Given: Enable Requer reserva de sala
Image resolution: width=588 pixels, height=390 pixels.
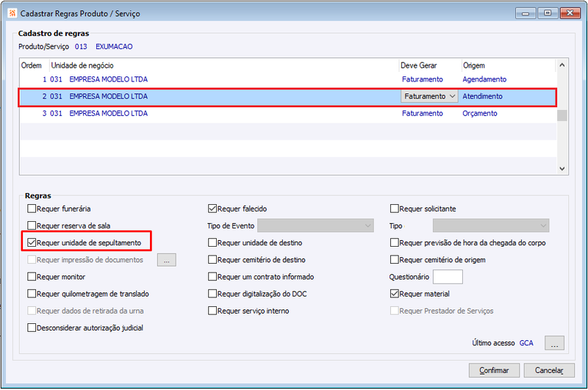Looking at the screenshot, I should point(32,225).
